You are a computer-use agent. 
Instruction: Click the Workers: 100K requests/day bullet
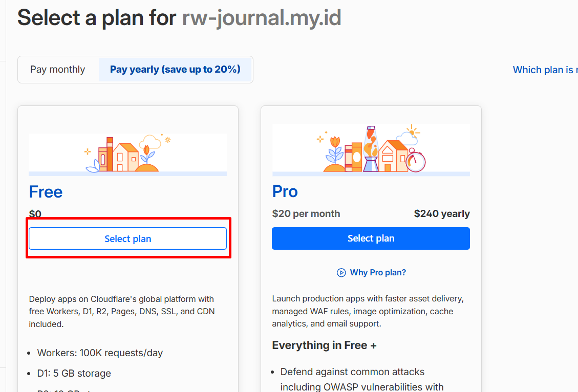[x=100, y=353]
